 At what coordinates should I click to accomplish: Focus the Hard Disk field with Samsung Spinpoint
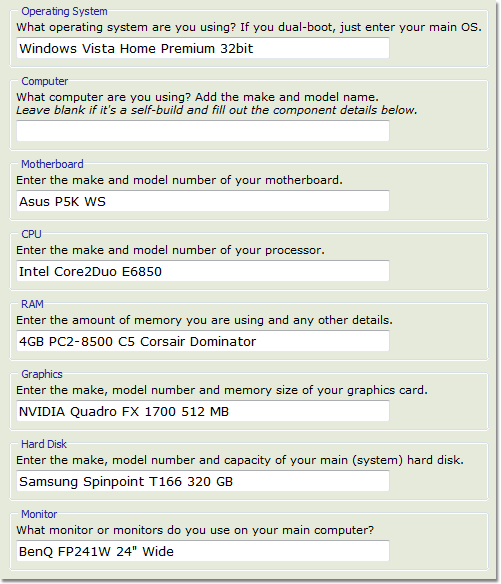tap(203, 481)
